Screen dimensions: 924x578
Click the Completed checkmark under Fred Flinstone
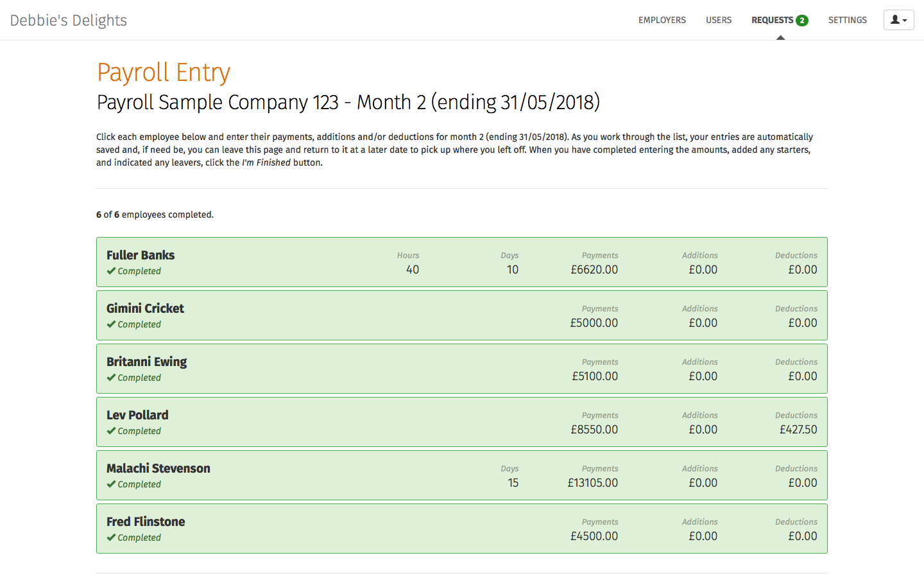click(x=112, y=538)
